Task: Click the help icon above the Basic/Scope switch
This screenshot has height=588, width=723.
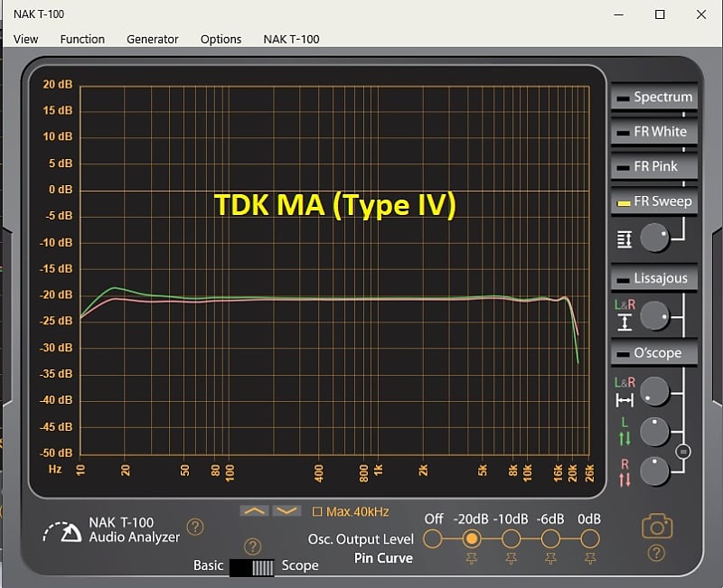Action: click(x=252, y=546)
